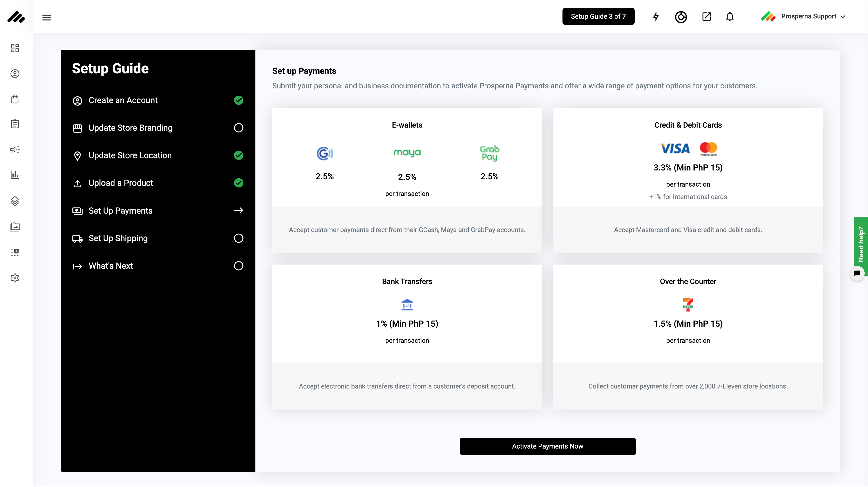Click the Update Store Branding empty circle
868x487 pixels.
coord(239,128)
